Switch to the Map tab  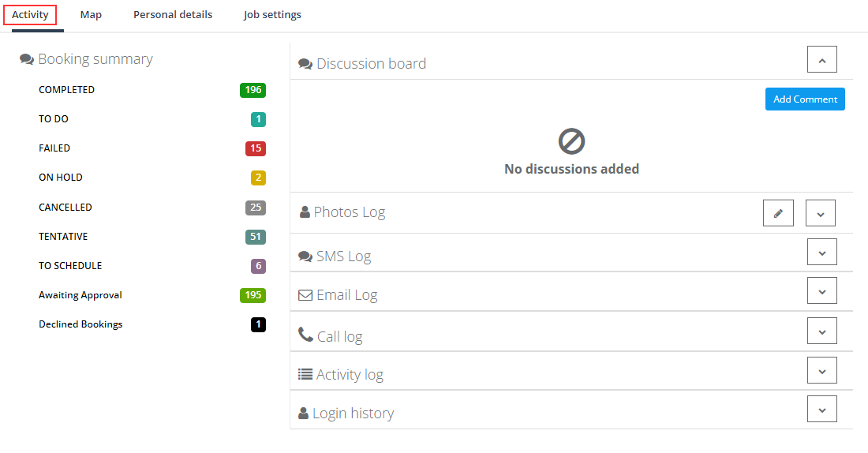[91, 15]
